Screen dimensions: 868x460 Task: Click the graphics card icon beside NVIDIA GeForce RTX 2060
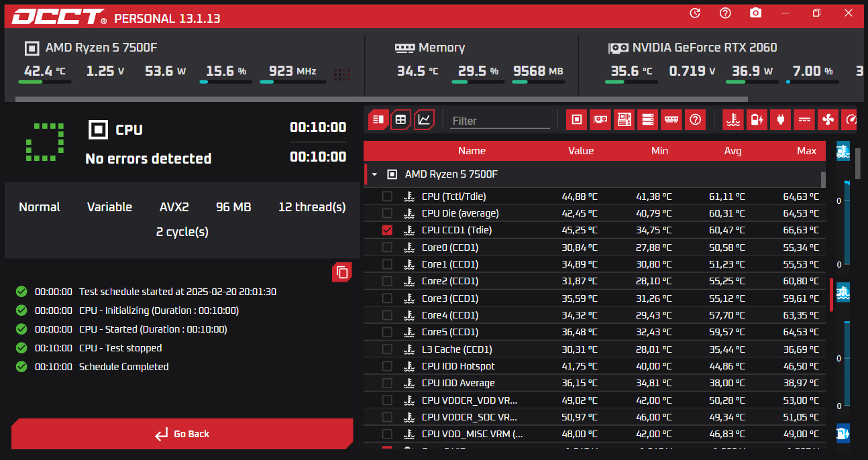(x=618, y=48)
